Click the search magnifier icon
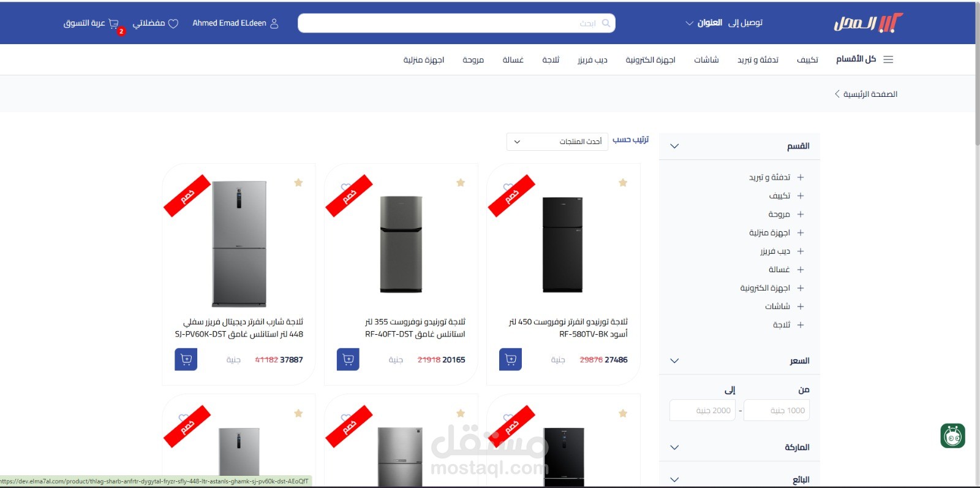The width and height of the screenshot is (980, 488). pos(606,23)
